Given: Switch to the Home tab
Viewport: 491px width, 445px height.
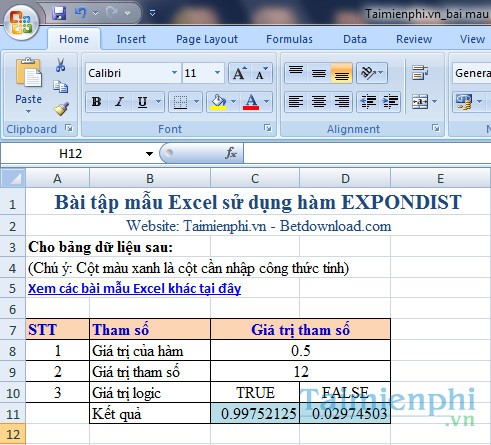Looking at the screenshot, I should tap(74, 39).
